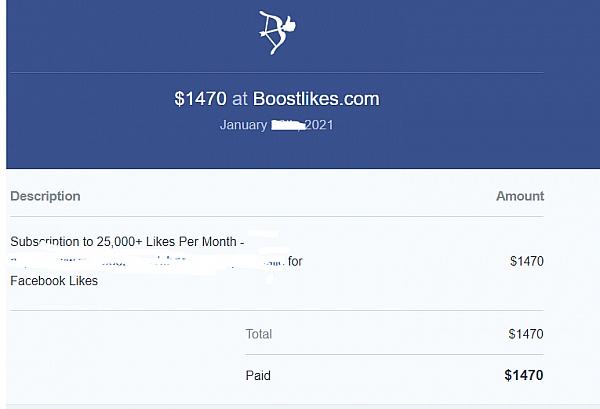
Task: Click the $1470 value beside Total
Action: coord(526,334)
